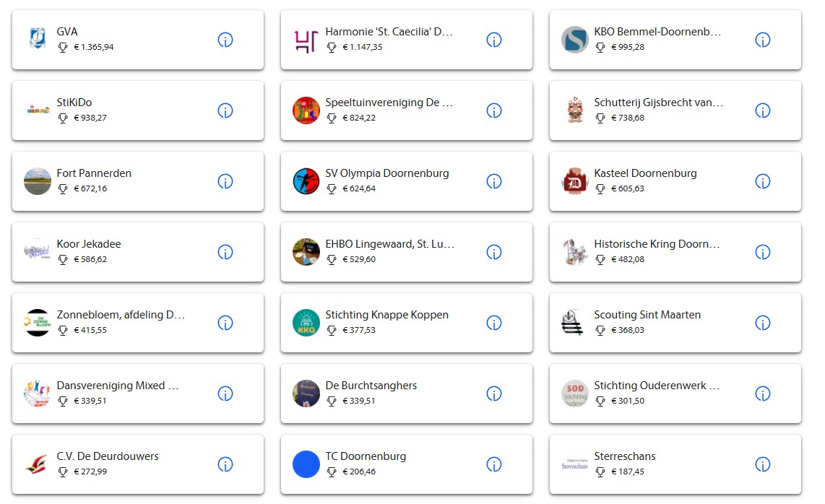This screenshot has width=825, height=504.
Task: Click the Koor Jekadee logo thumbnail
Action: tap(38, 252)
